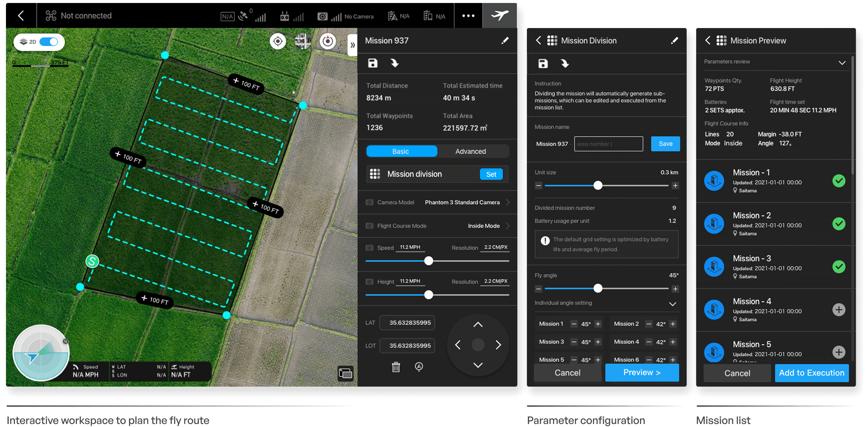Click the pencil edit icon beside Mission 937
This screenshot has width=868, height=427.
coord(505,40)
